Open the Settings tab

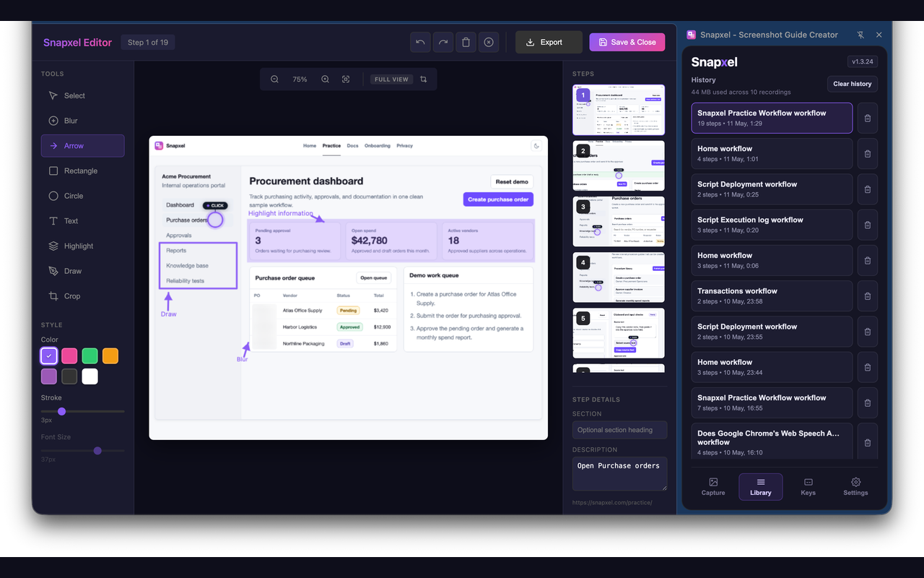(855, 487)
